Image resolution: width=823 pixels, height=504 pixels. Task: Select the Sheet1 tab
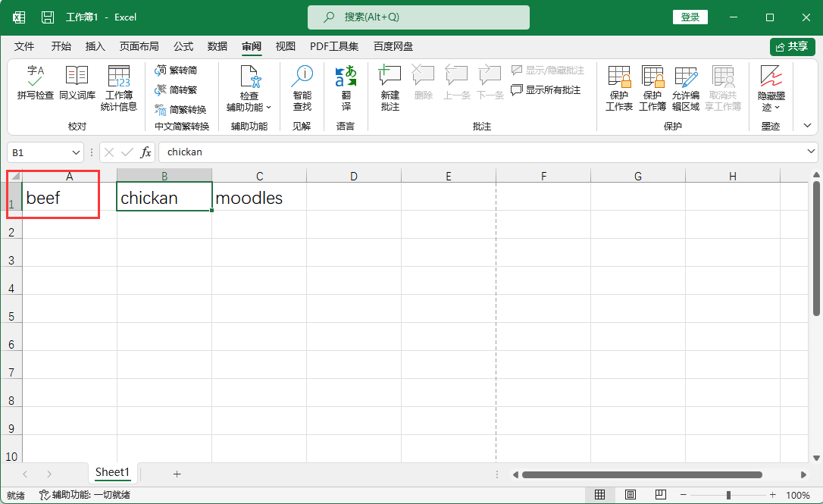click(x=112, y=472)
